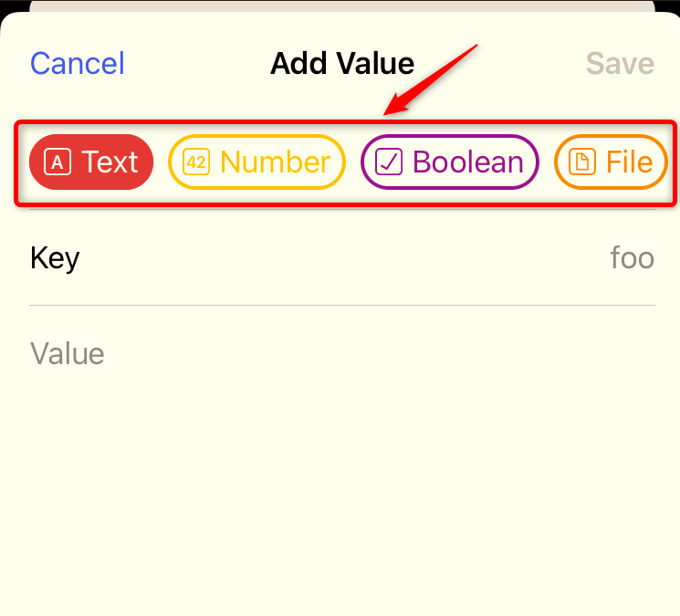Click the divider line beneath the Key row

click(x=342, y=305)
